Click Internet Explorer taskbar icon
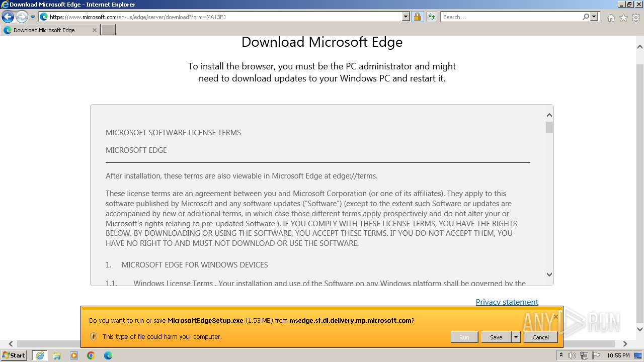Viewport: 644px width, 362px height. pyautogui.click(x=39, y=355)
